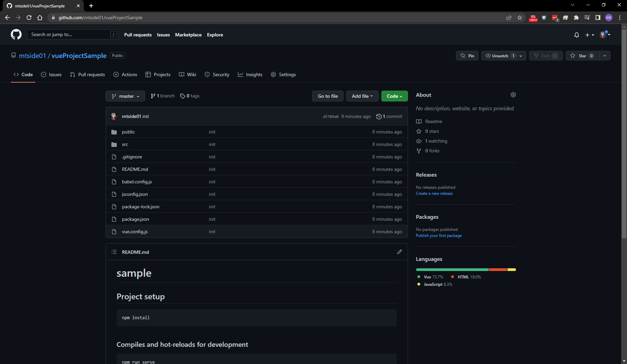Open commit hash d5709d0
Image resolution: width=627 pixels, height=364 pixels.
[331, 117]
